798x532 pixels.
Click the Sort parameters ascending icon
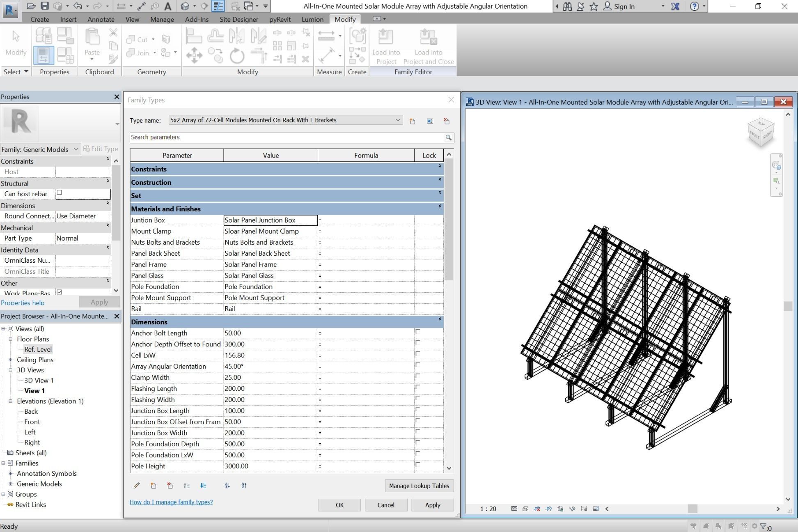click(227, 486)
